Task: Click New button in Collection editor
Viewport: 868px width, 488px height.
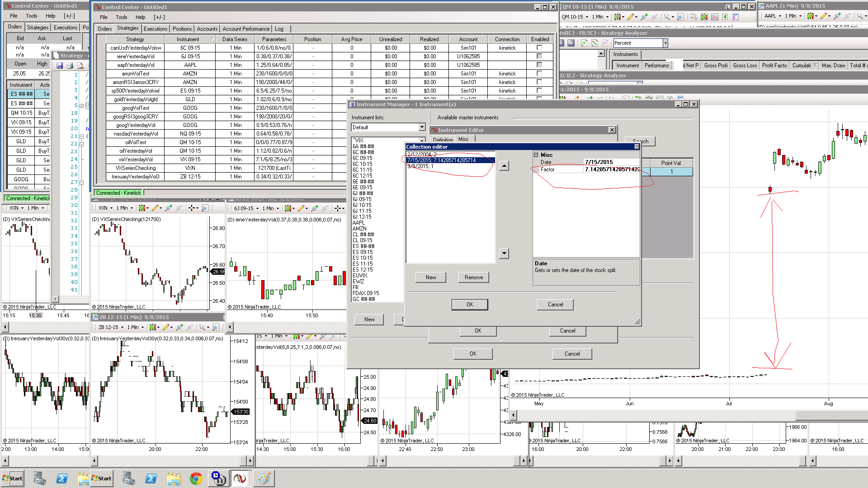Action: (x=430, y=277)
